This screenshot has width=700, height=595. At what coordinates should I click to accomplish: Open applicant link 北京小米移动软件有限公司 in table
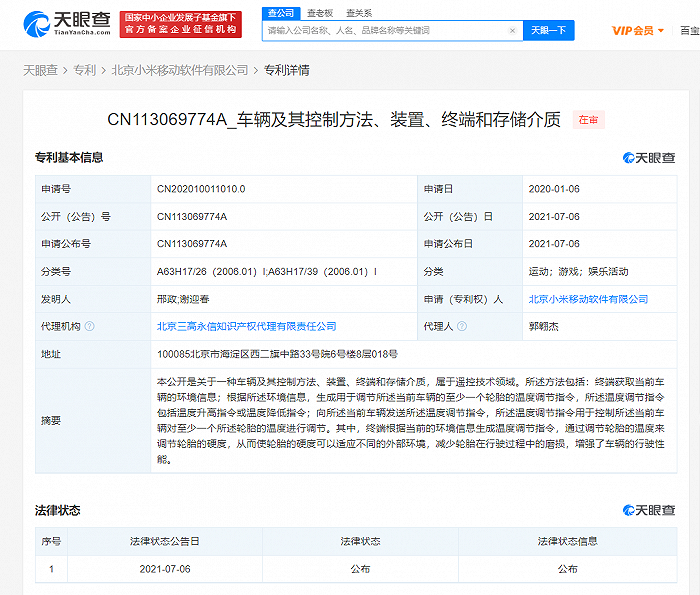tap(587, 299)
